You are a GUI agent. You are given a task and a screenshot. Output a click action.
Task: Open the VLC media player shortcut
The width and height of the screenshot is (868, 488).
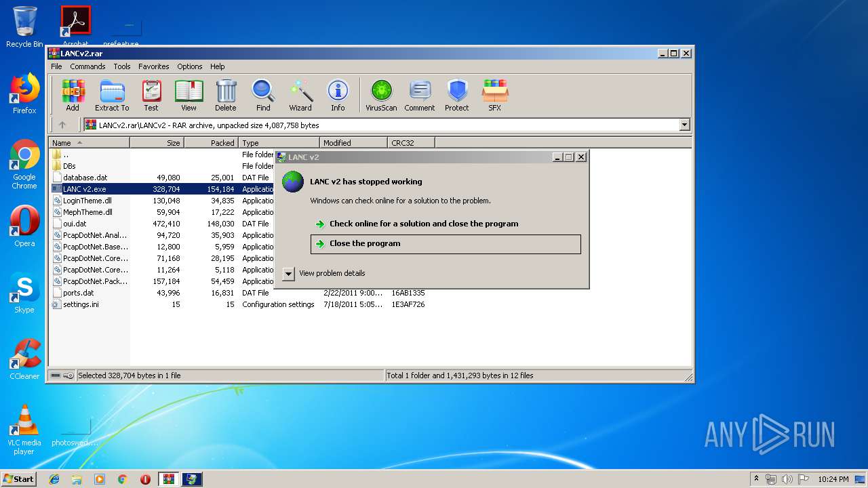[x=24, y=430]
